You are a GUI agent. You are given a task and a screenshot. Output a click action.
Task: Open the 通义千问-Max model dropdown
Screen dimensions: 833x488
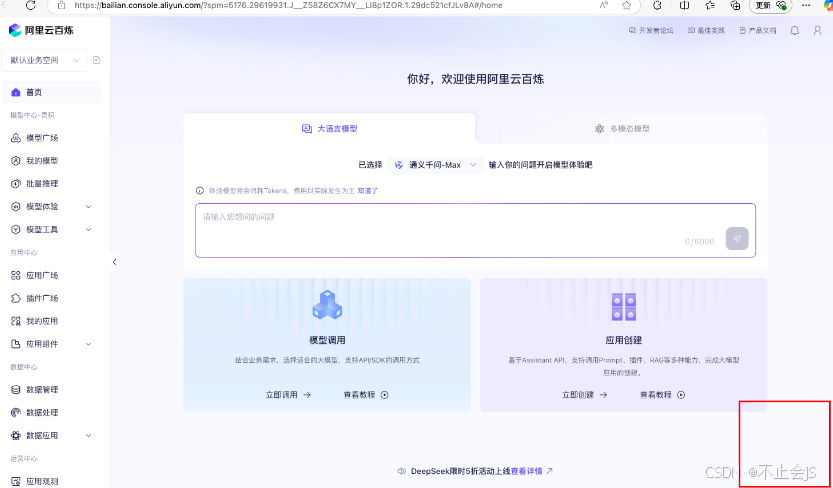click(436, 165)
